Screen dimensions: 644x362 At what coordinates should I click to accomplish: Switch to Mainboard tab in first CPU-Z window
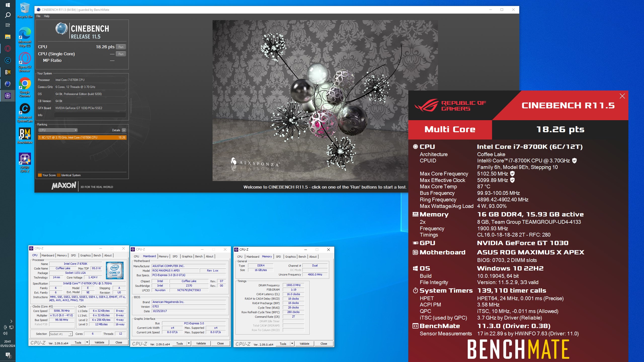[x=48, y=255]
